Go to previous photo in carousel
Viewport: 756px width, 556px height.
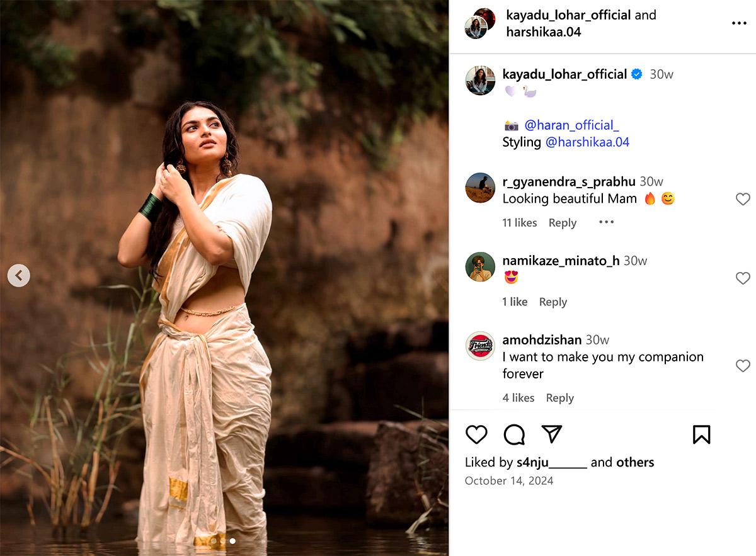(19, 275)
